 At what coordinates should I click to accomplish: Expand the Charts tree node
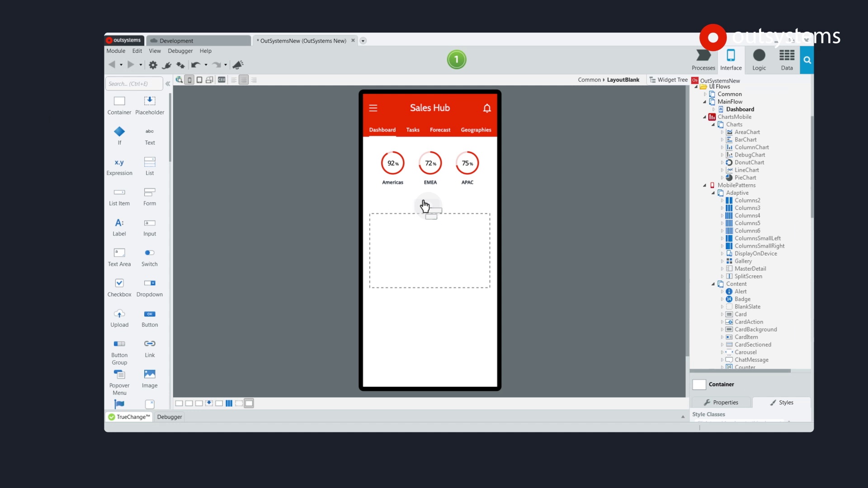click(713, 124)
